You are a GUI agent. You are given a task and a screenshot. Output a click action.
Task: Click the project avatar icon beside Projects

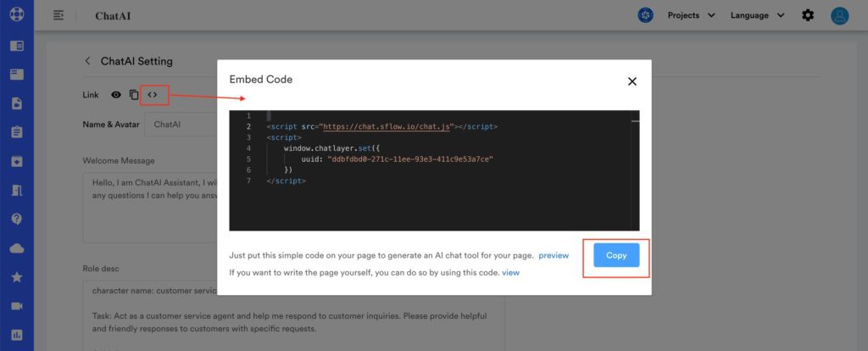point(645,15)
